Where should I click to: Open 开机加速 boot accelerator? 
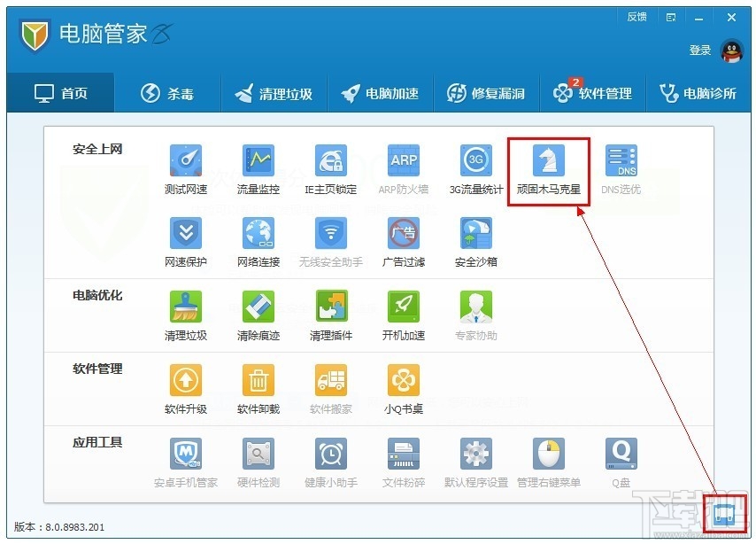point(404,315)
